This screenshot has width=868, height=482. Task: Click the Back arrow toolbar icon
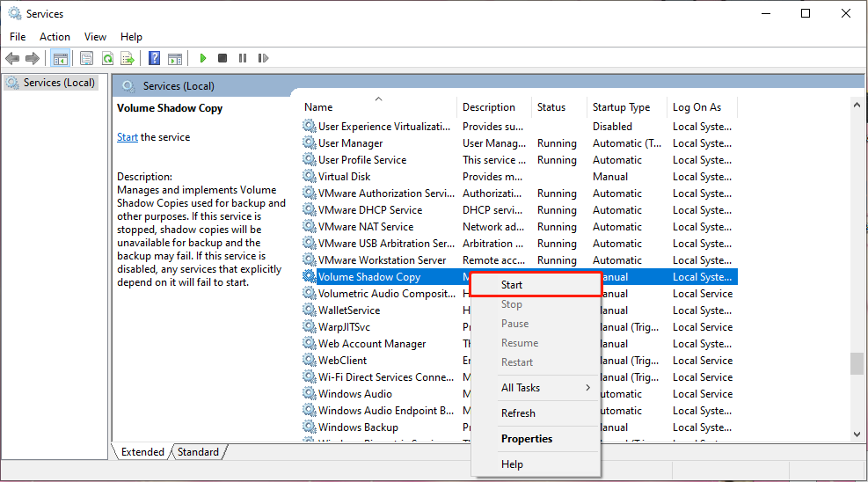pos(12,58)
